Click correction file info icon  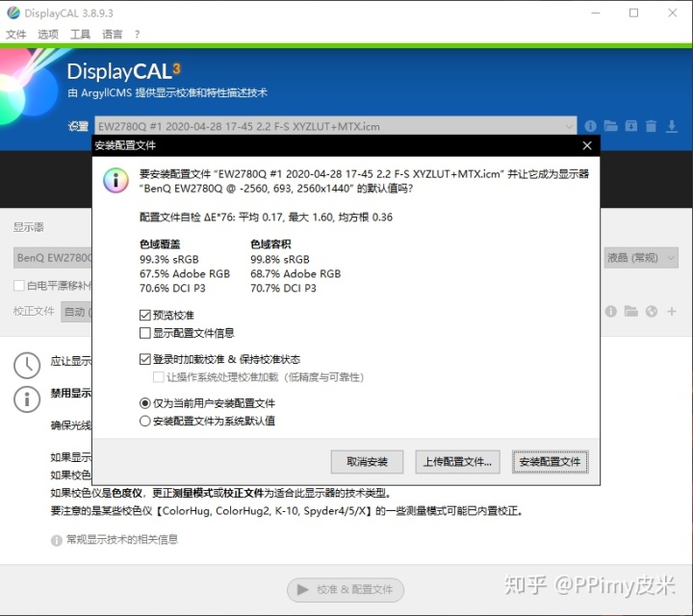[x=611, y=312]
